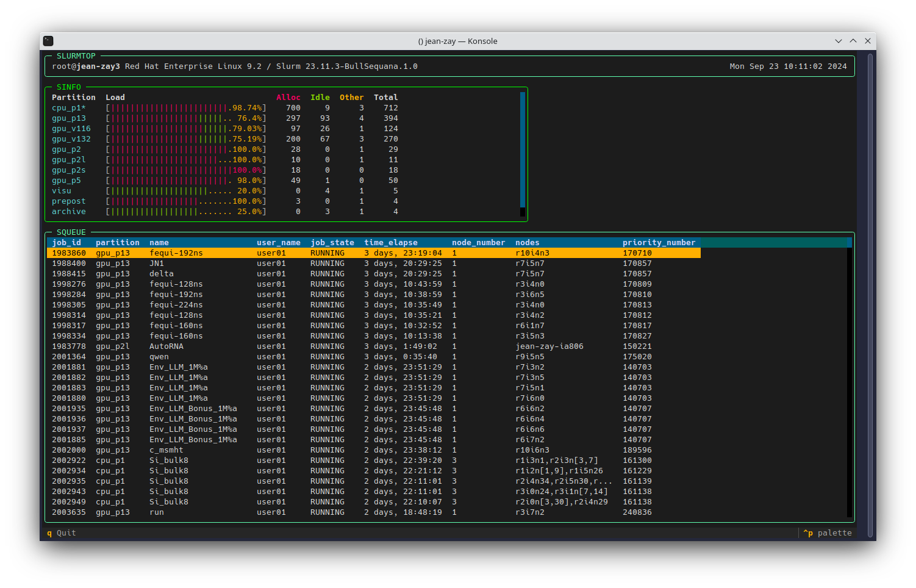
Task: Sort by the job_id column header
Action: click(66, 242)
